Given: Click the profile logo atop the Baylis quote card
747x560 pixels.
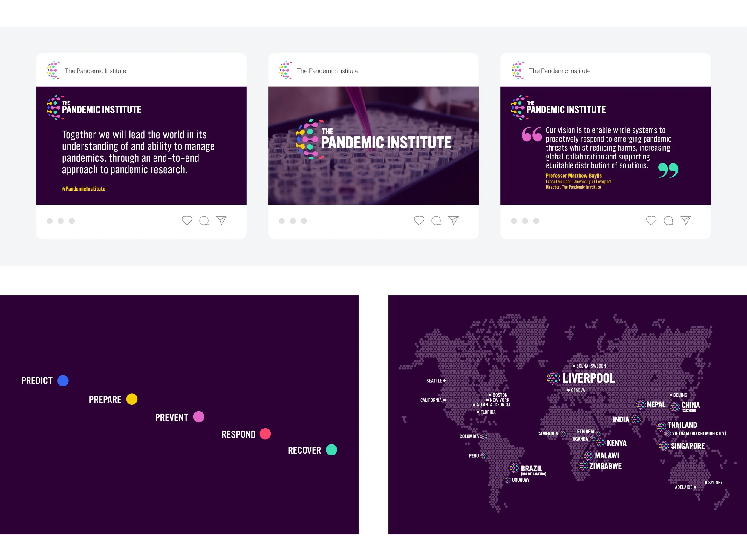Looking at the screenshot, I should coord(518,70).
